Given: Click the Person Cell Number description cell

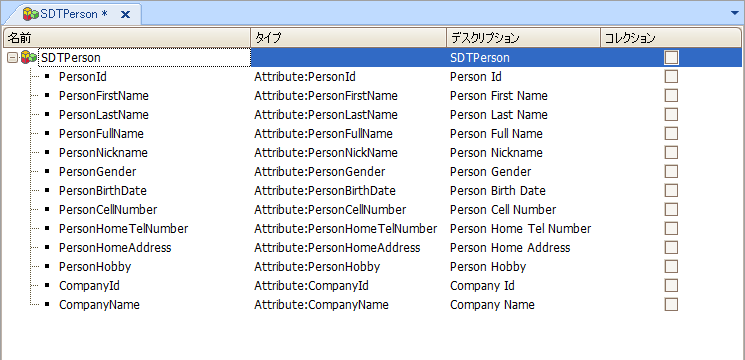Looking at the screenshot, I should 503,210.
